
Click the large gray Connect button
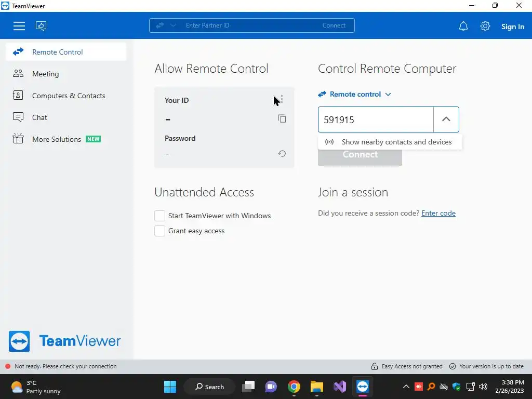point(360,157)
